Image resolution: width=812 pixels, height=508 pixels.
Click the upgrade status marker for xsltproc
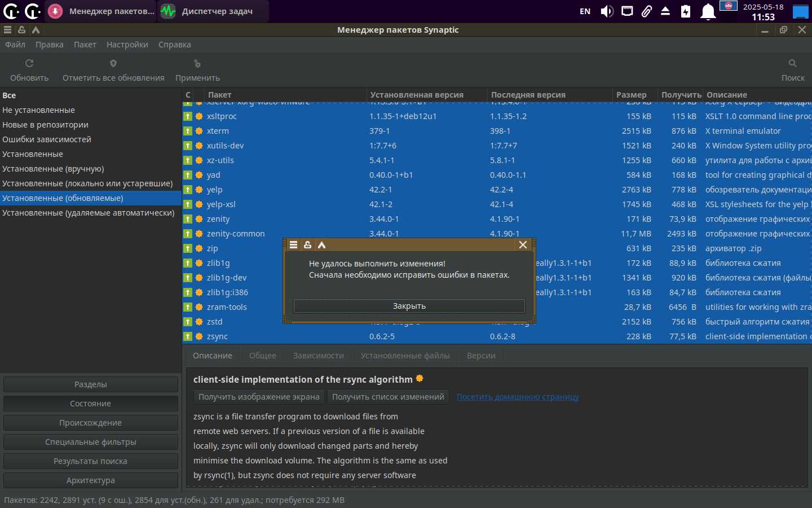coord(188,116)
